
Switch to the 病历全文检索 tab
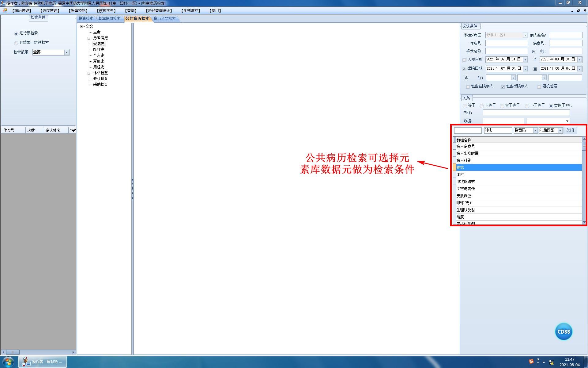pyautogui.click(x=165, y=19)
